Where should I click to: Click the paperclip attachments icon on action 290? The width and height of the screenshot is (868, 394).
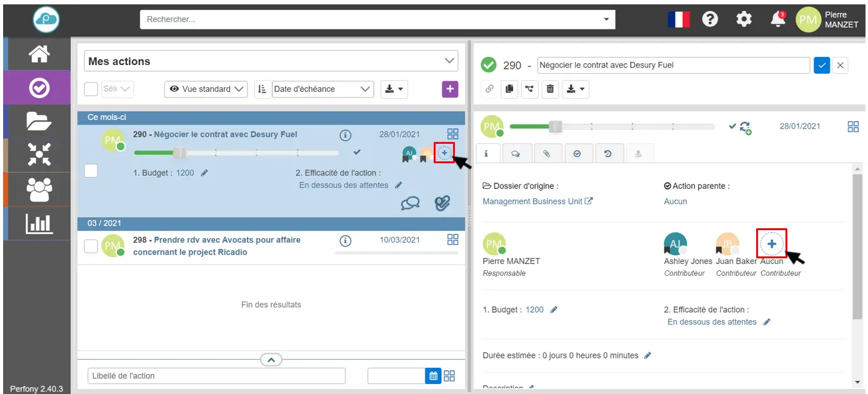(442, 203)
